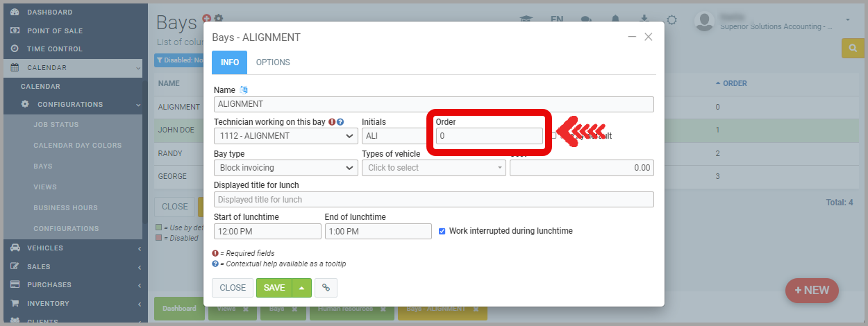
Task: Click the blue help icon for Technician
Action: [340, 122]
